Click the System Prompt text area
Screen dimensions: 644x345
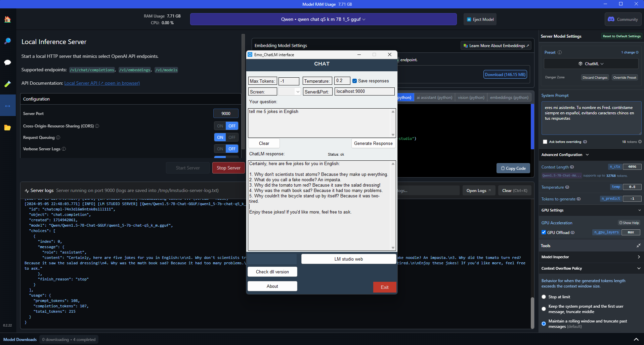(591, 118)
